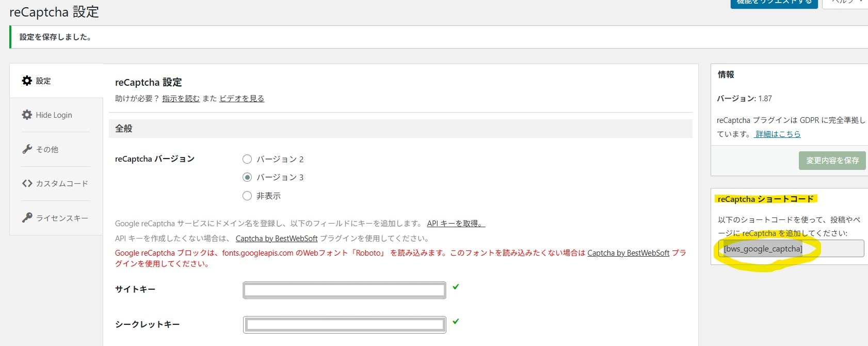Select the 非表示 radio button
868x346 pixels.
[247, 196]
